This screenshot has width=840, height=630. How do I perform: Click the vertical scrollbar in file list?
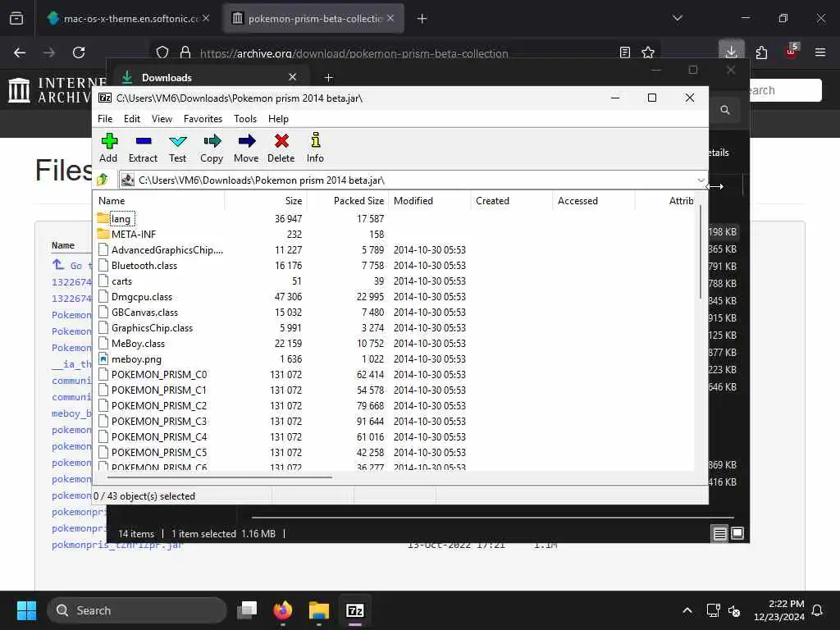point(701,252)
